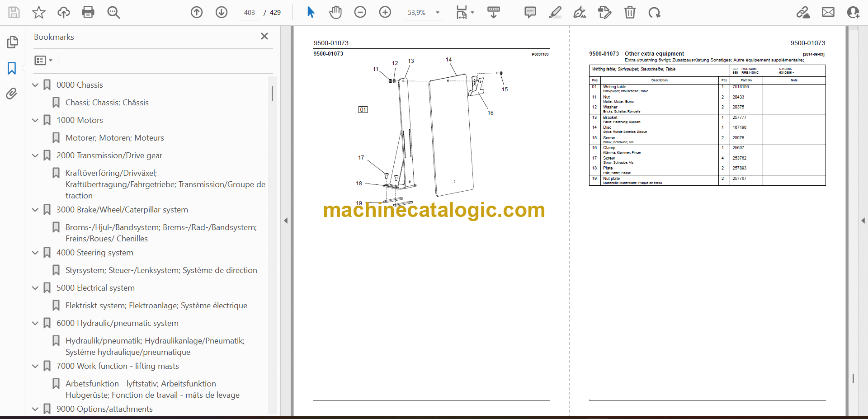The width and height of the screenshot is (868, 419).
Task: Select the arrow Selection tool
Action: [311, 12]
